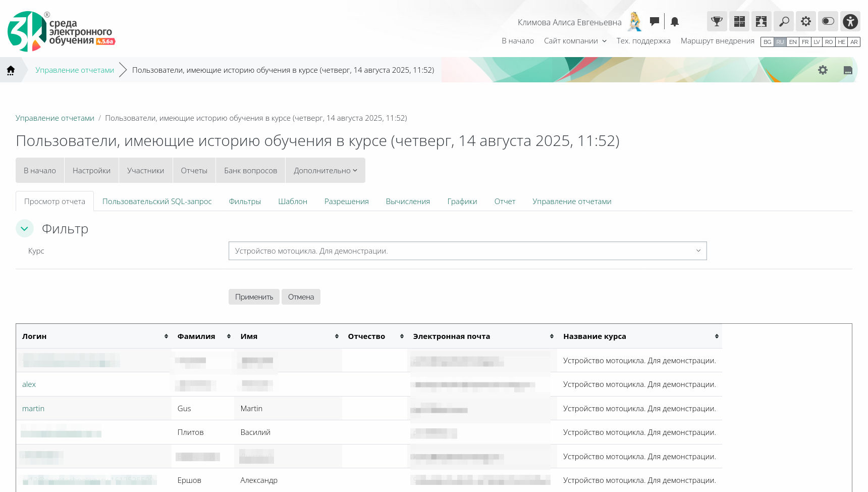This screenshot has height=492, width=868.
Task: Sort by Электронная почта column arrows
Action: click(552, 336)
